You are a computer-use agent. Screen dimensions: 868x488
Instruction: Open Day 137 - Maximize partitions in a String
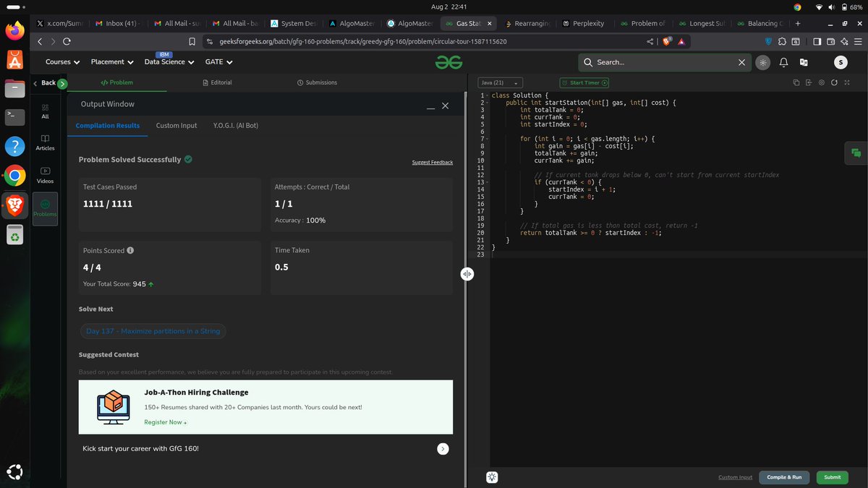(153, 331)
